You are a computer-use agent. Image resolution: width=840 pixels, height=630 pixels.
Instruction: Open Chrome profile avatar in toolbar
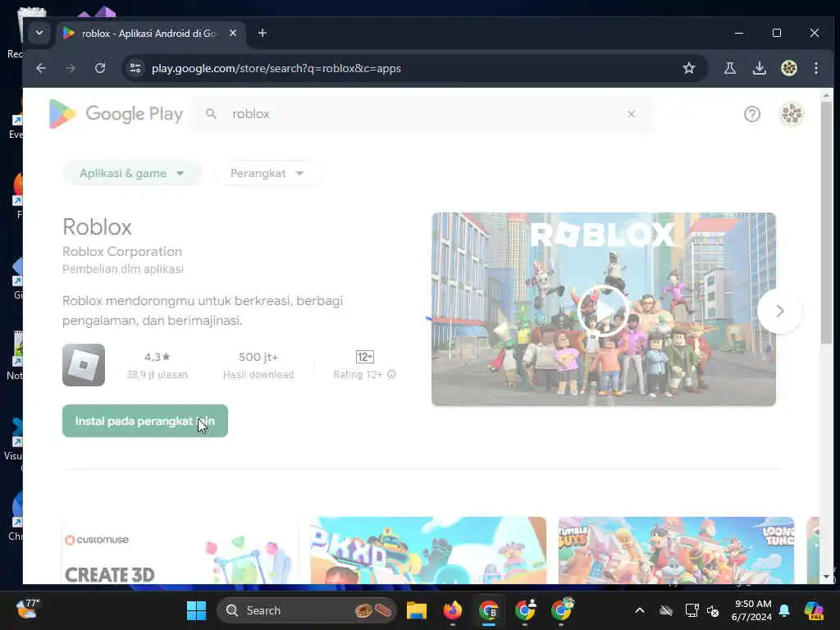pyautogui.click(x=788, y=68)
